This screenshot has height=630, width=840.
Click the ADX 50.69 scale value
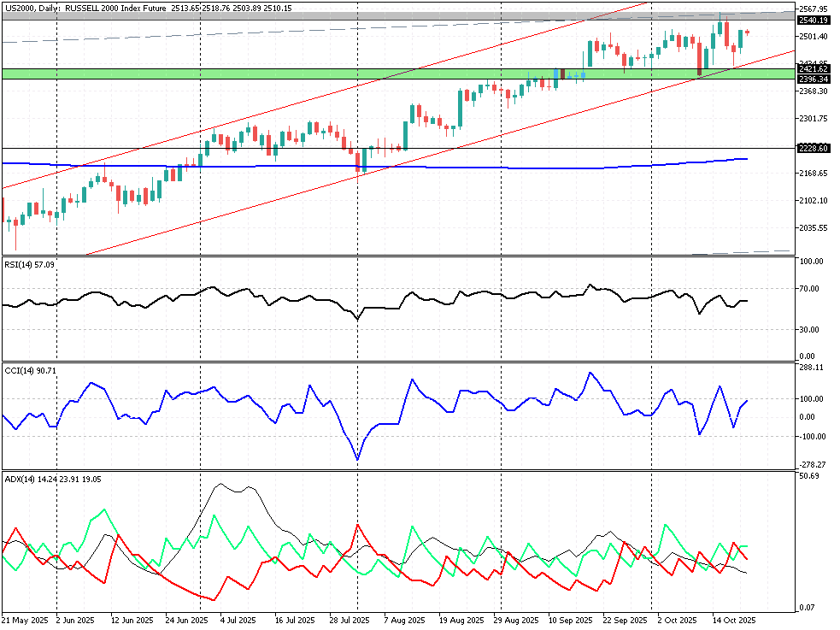coord(809,476)
